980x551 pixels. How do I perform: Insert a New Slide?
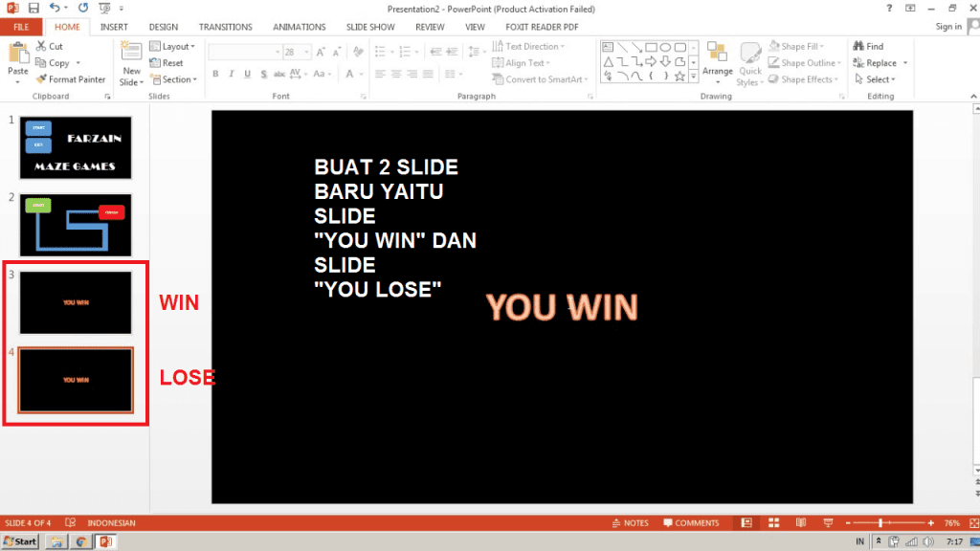(x=131, y=64)
